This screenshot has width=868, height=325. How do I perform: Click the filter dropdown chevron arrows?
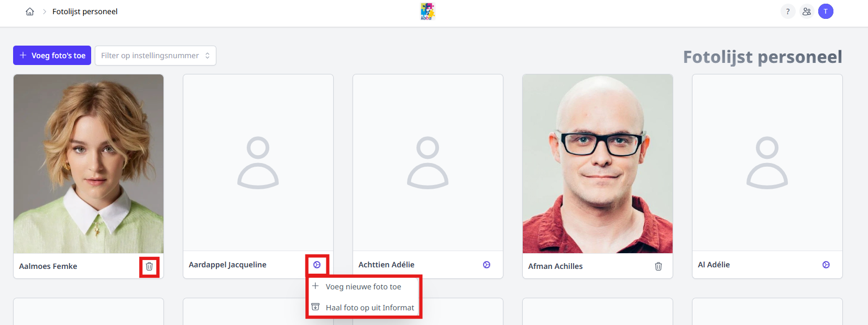(207, 56)
